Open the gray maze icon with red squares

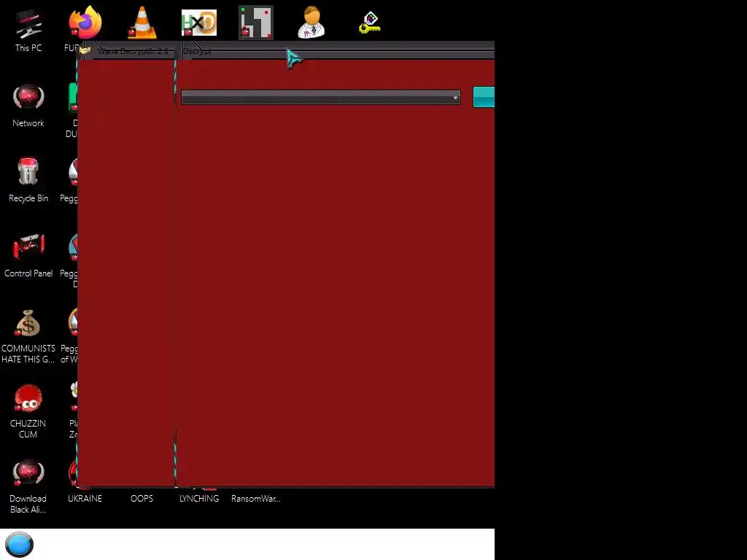coord(256,23)
